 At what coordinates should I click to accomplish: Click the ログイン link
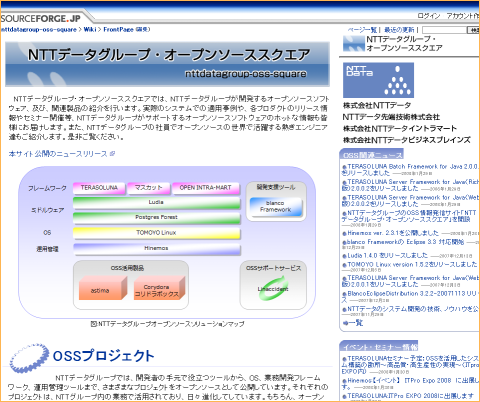pyautogui.click(x=428, y=16)
